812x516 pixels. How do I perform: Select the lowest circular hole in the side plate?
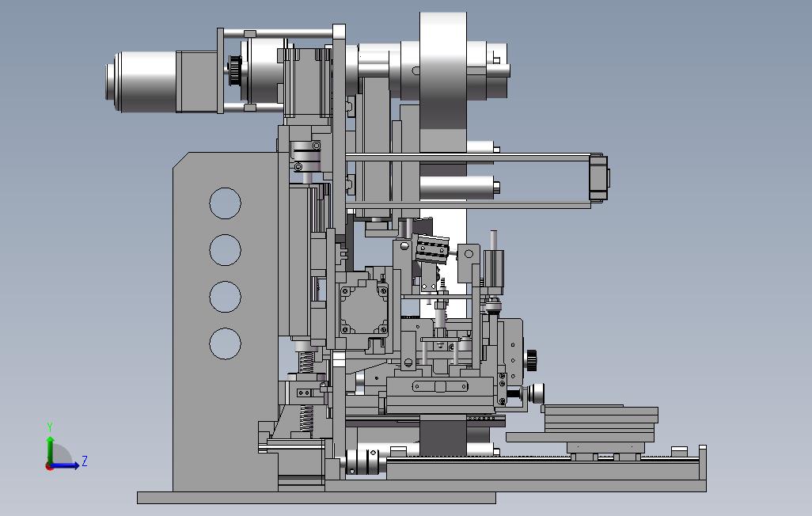click(x=225, y=343)
